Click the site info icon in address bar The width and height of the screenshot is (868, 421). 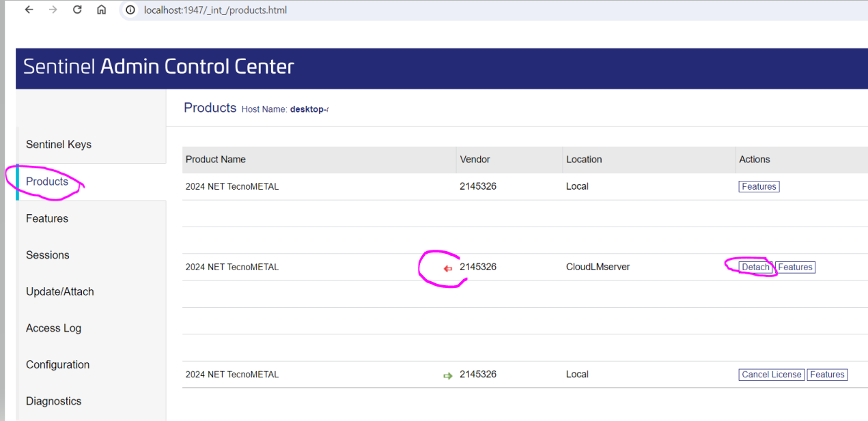[x=130, y=10]
